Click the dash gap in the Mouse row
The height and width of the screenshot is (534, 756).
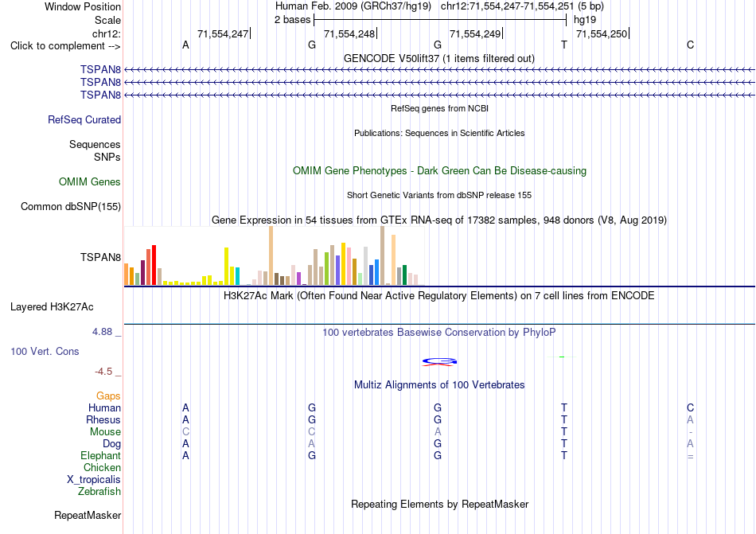click(691, 432)
